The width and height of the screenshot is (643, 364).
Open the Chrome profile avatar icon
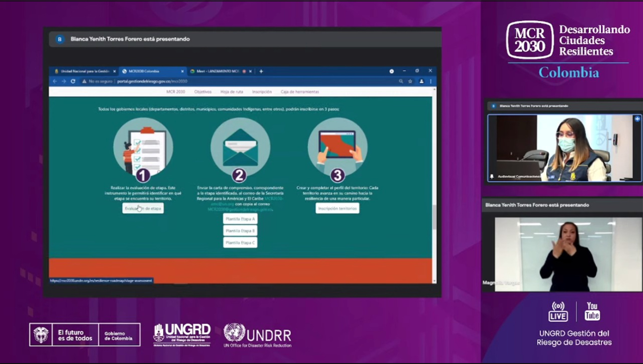point(421,81)
